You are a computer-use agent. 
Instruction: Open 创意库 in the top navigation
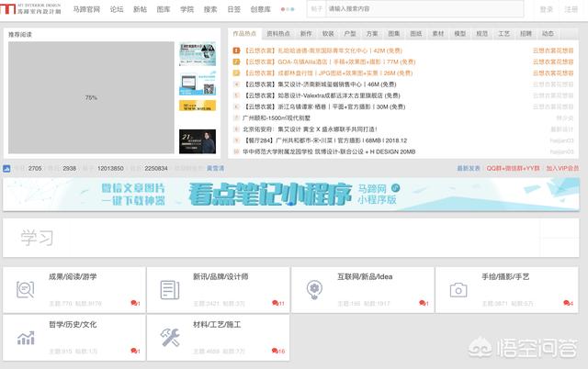261,9
